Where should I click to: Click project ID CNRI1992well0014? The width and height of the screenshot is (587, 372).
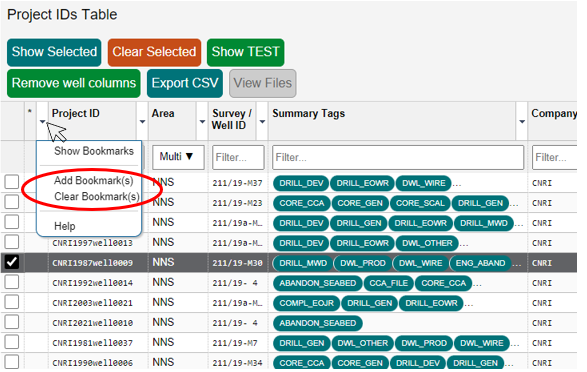92,283
